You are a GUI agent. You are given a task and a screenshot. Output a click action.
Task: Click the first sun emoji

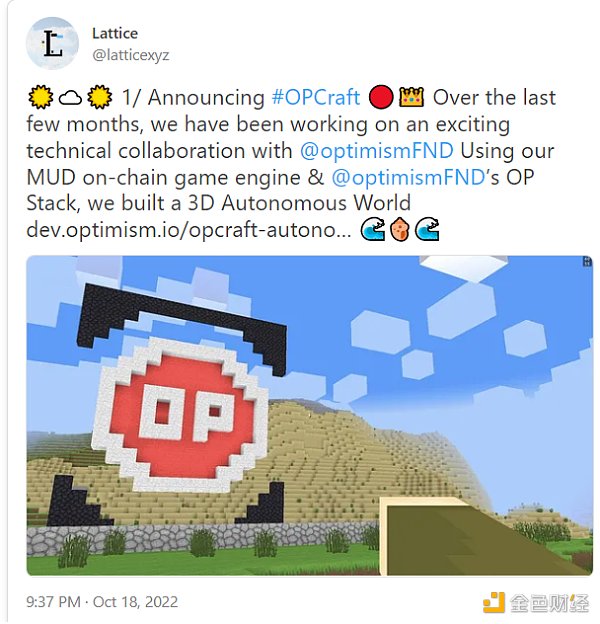click(x=40, y=97)
